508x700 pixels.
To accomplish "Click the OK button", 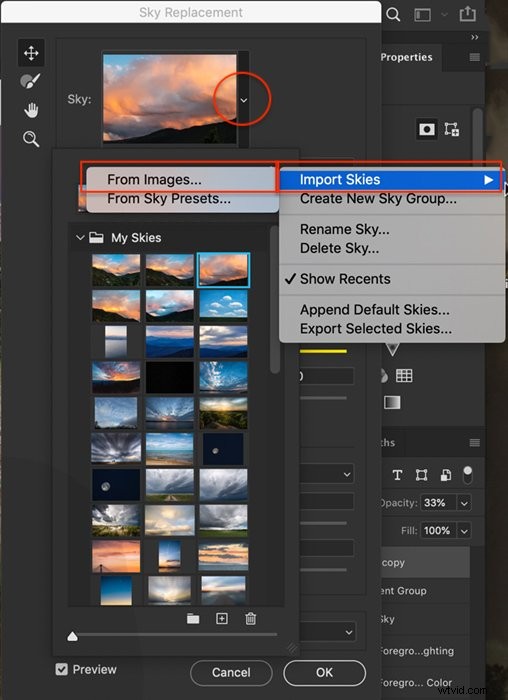I will coord(325,672).
